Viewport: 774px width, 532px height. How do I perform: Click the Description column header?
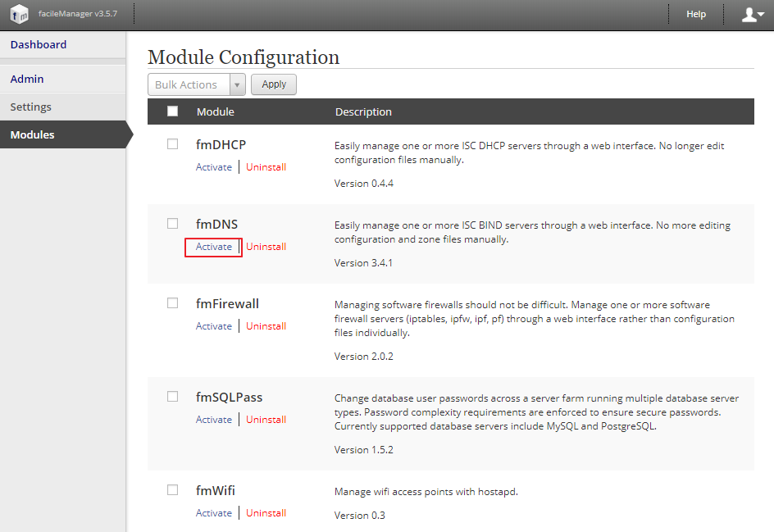[x=363, y=112]
